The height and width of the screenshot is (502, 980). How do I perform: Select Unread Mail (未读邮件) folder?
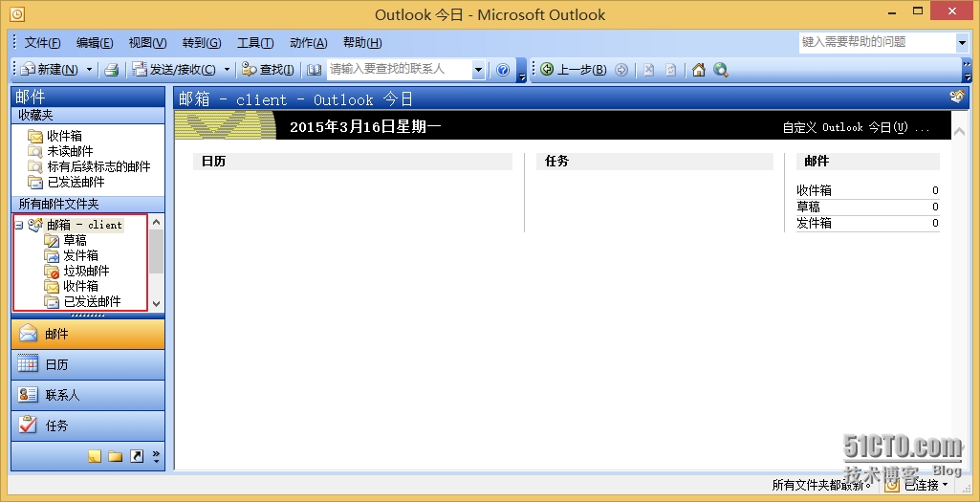click(x=60, y=151)
